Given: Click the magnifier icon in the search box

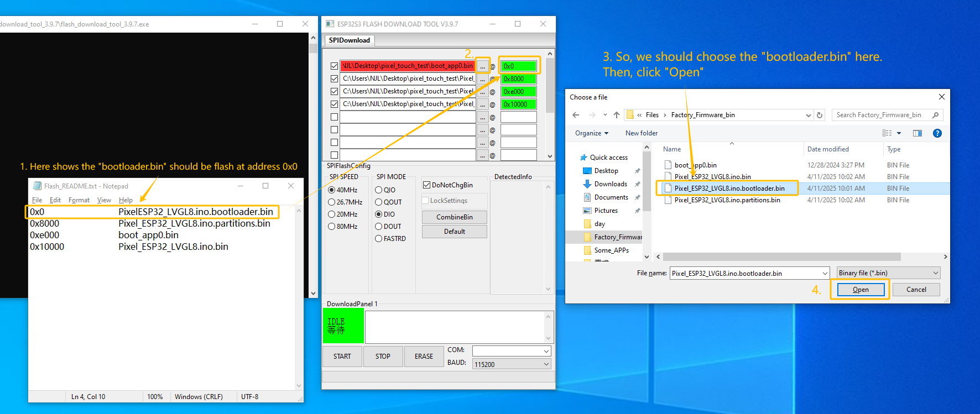Looking at the screenshot, I should 936,115.
